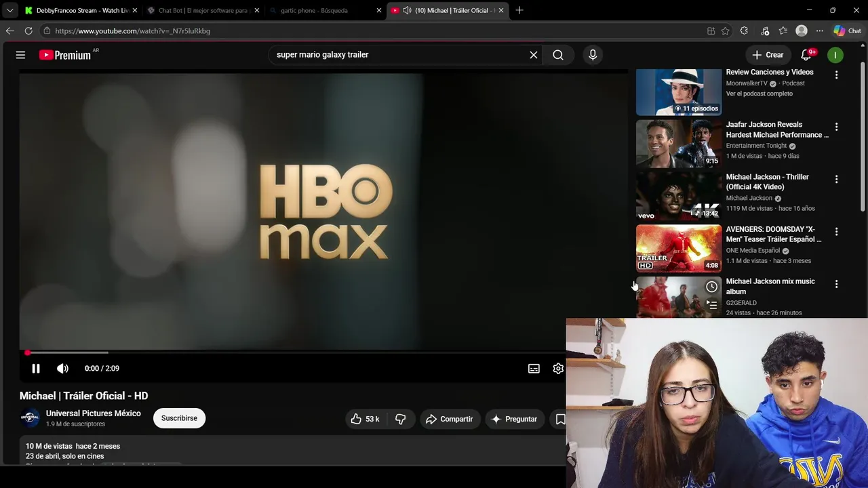Open split screen apps icon
The width and height of the screenshot is (868, 488).
(711, 30)
